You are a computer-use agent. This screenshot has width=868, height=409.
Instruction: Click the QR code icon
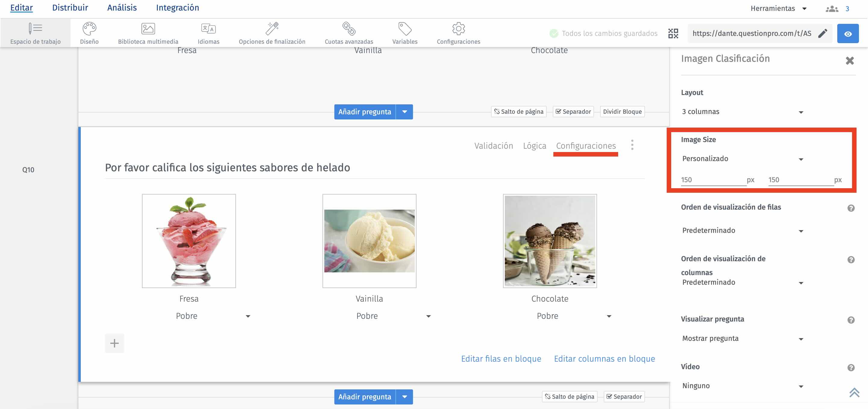(673, 33)
